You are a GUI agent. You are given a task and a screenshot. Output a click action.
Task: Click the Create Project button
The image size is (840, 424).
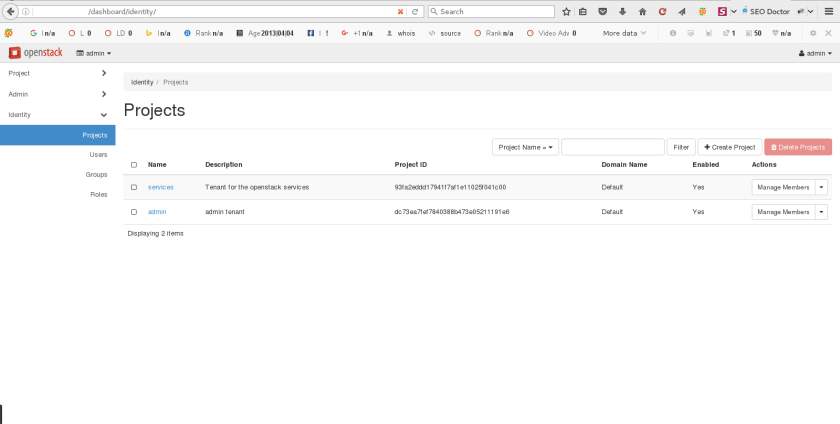coord(730,147)
